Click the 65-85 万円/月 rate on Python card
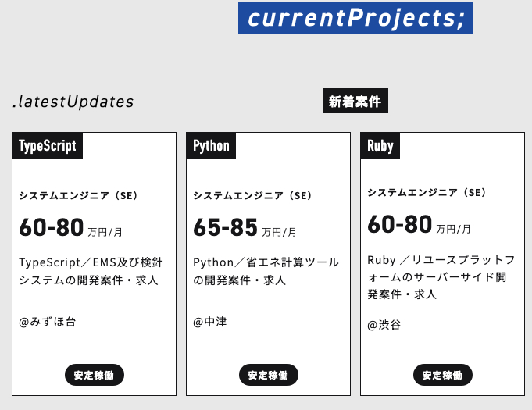This screenshot has width=532, height=410. coord(245,228)
